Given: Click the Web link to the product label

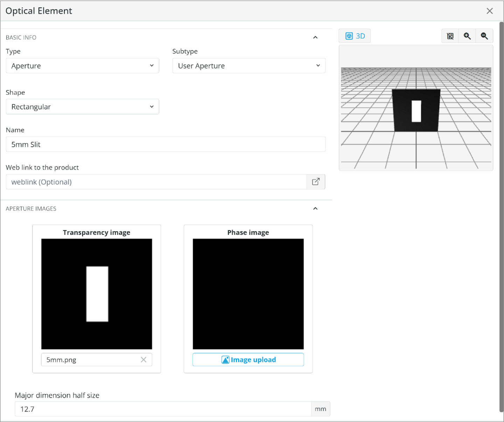Looking at the screenshot, I should (x=42, y=167).
